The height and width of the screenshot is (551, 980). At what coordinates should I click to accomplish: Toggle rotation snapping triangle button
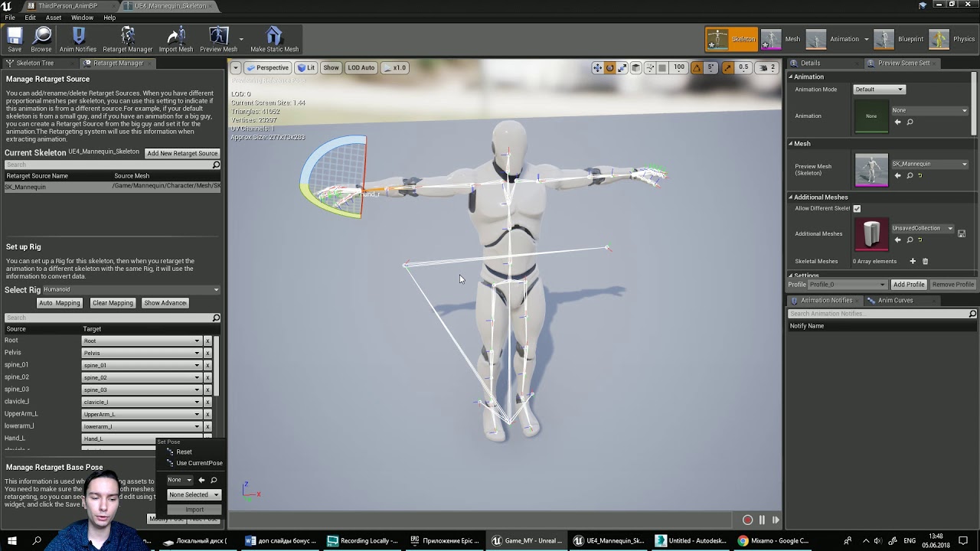(x=697, y=67)
